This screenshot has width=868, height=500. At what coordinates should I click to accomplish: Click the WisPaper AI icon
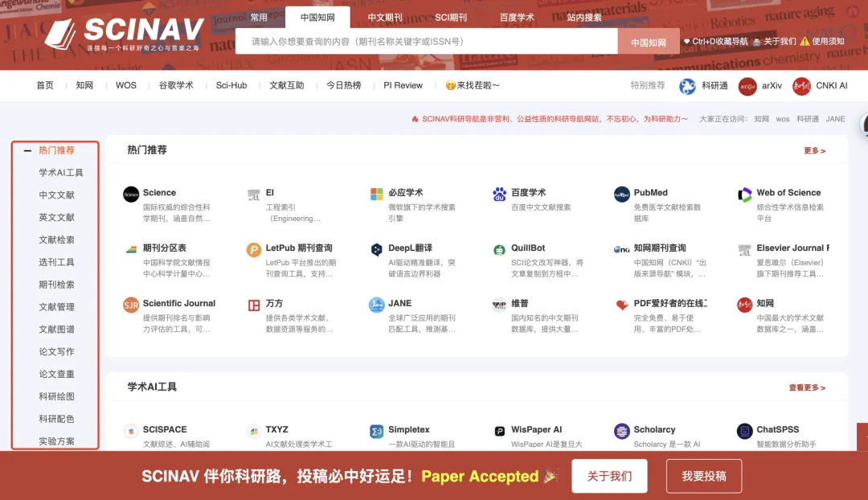click(499, 432)
